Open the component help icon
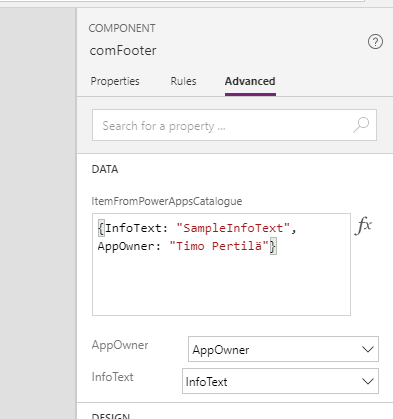This screenshot has height=419, width=393. click(375, 42)
